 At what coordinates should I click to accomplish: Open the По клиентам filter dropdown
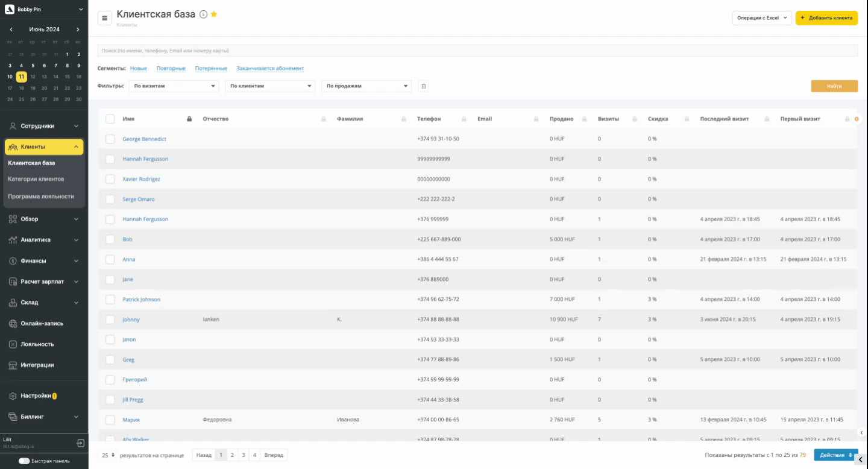270,86
